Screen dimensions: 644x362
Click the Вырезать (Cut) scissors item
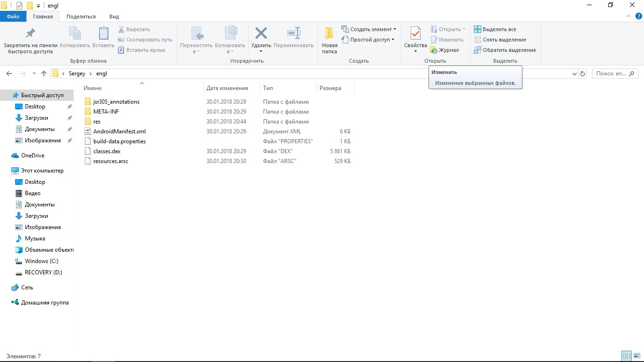point(134,29)
